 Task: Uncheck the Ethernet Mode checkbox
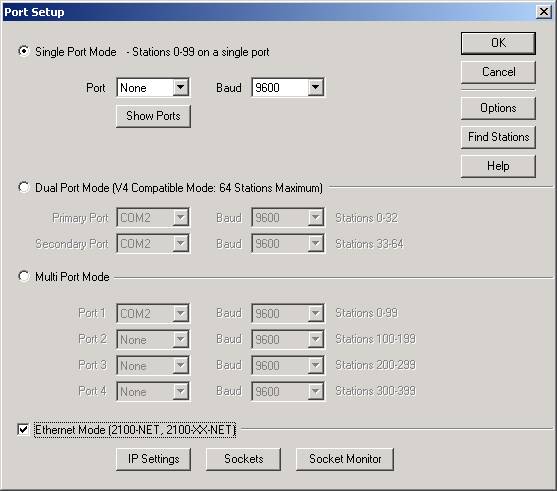click(23, 430)
